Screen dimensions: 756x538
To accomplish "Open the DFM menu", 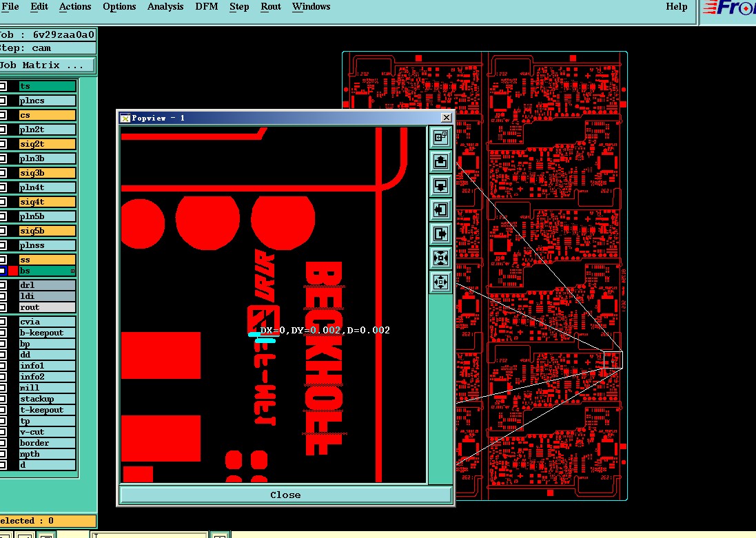I will [206, 7].
